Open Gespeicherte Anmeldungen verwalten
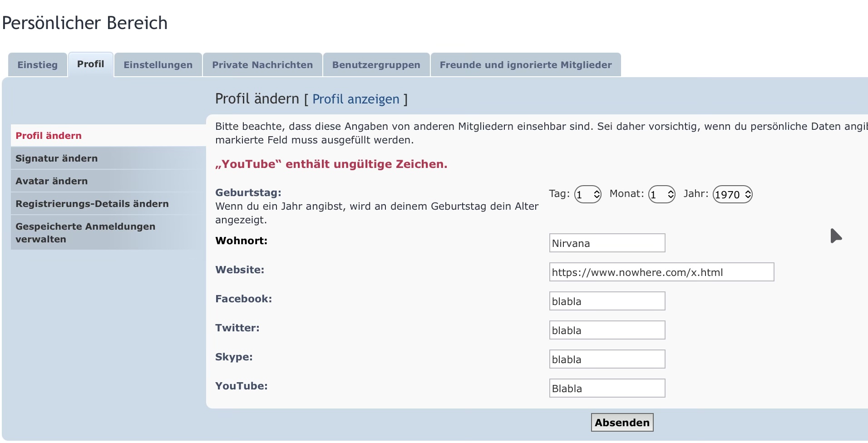This screenshot has height=443, width=868. pyautogui.click(x=108, y=232)
